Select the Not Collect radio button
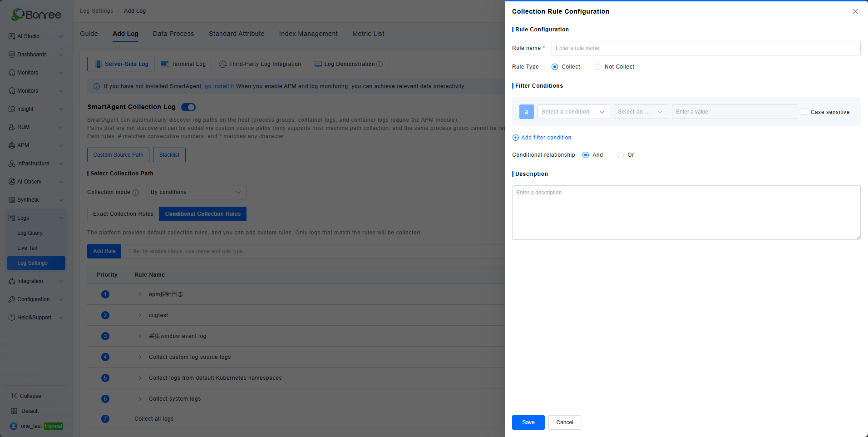The image size is (868, 437). pos(598,67)
